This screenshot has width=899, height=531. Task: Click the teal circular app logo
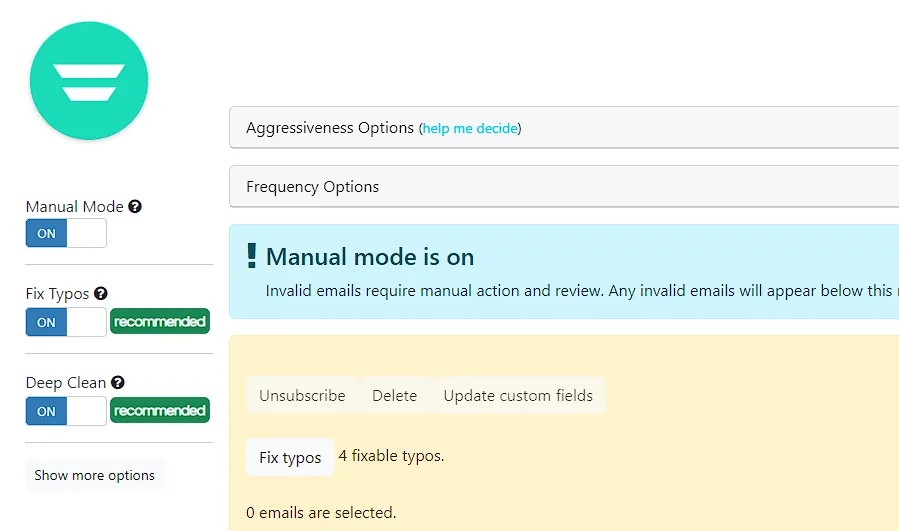point(89,81)
